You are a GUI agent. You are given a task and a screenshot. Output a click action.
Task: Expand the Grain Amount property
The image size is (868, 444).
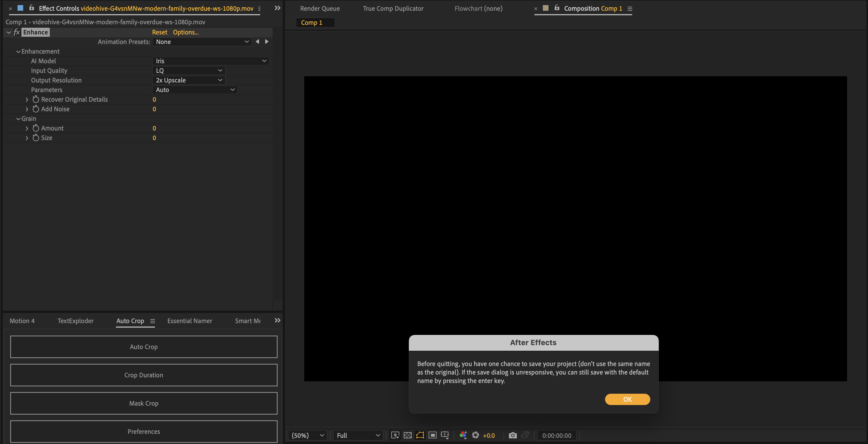(27, 128)
